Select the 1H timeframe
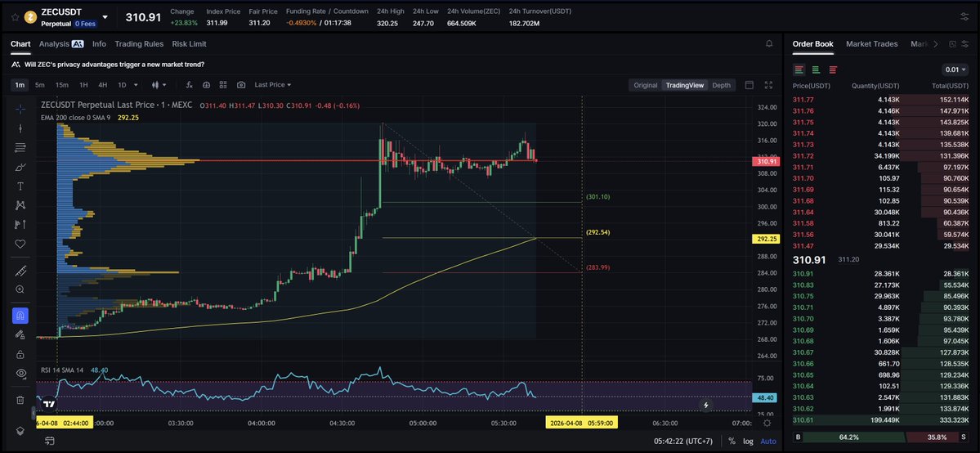Screen dimensions: 980x453 (x=83, y=85)
